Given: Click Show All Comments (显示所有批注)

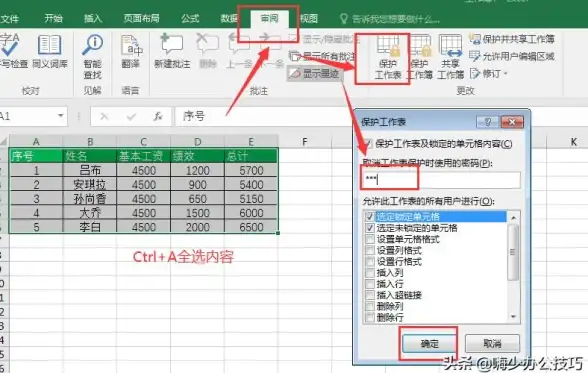Looking at the screenshot, I should tap(322, 56).
